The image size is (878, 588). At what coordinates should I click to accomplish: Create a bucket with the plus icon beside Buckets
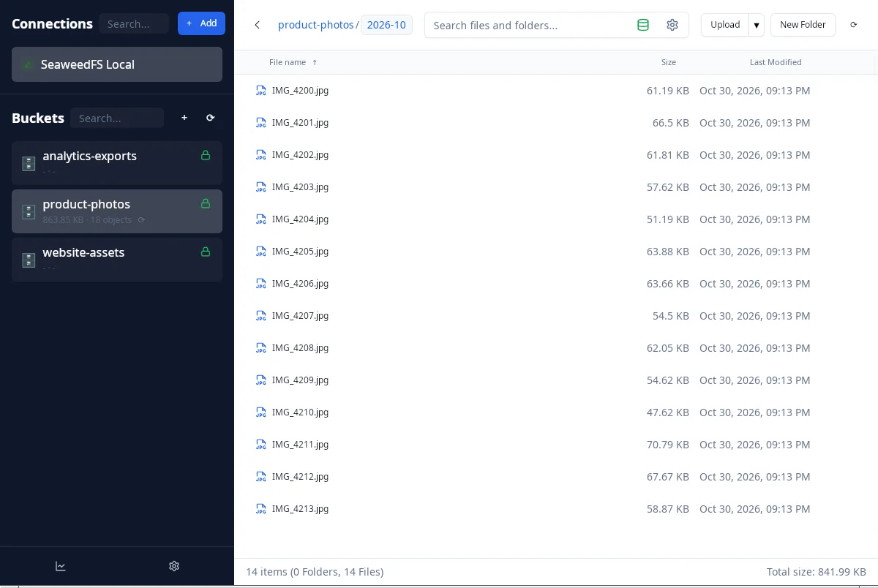click(184, 118)
